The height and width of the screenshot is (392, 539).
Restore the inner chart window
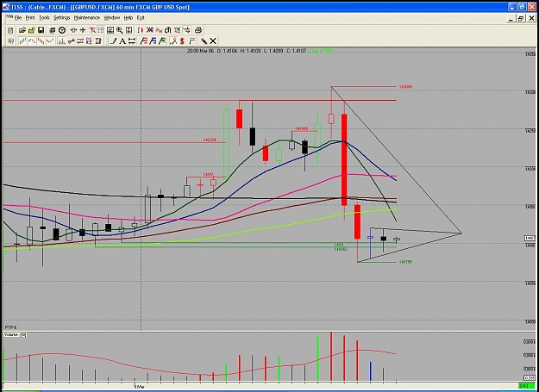coord(521,19)
